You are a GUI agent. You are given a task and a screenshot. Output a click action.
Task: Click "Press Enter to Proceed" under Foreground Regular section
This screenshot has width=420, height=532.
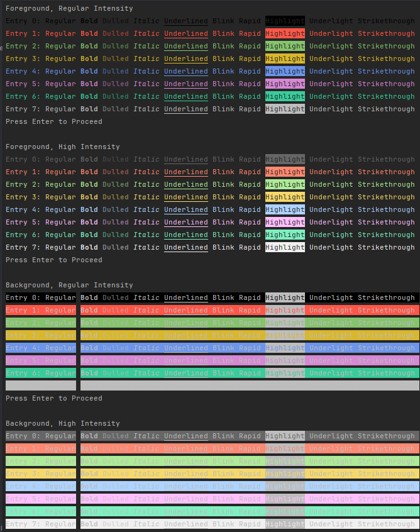click(x=54, y=122)
